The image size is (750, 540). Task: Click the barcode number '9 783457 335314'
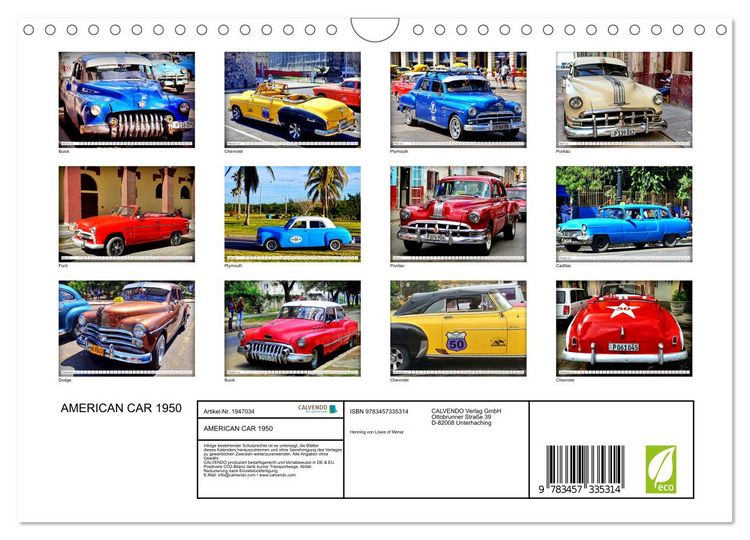coord(580,489)
